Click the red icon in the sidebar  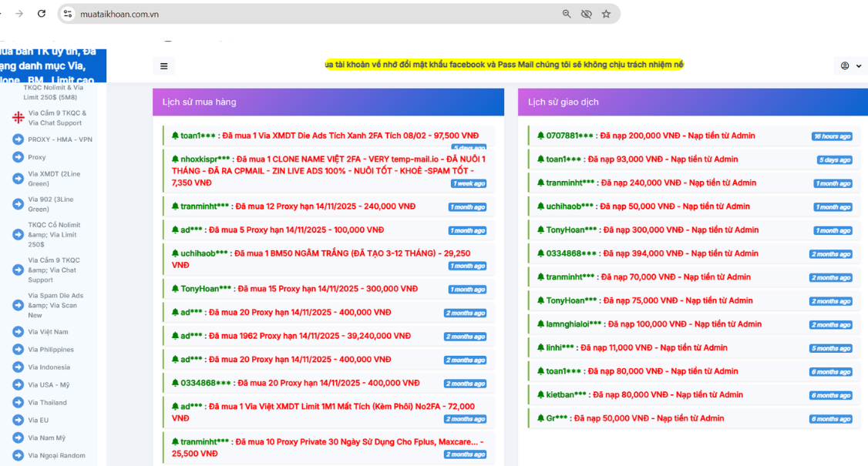(x=18, y=118)
